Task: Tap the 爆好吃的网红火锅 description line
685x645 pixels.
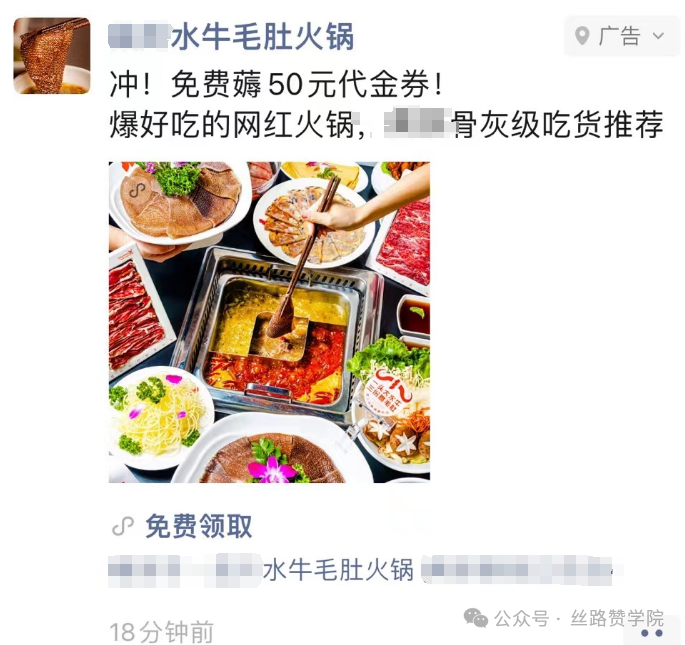Action: 386,125
